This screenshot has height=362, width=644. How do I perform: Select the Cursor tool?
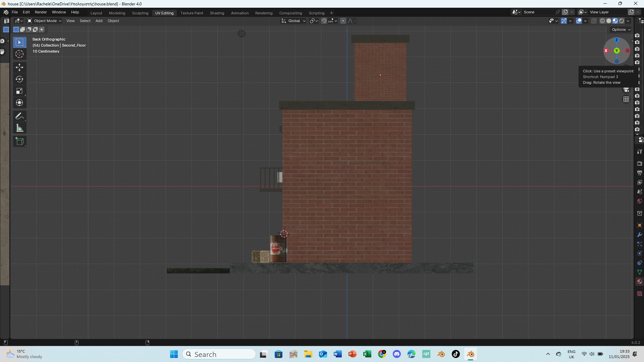pyautogui.click(x=19, y=54)
